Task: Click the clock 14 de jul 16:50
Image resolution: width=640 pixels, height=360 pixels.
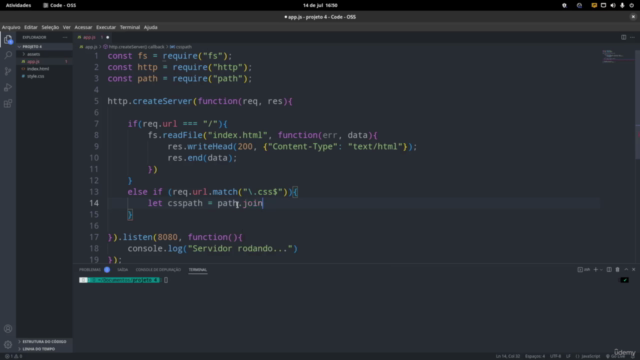Action: (320, 5)
